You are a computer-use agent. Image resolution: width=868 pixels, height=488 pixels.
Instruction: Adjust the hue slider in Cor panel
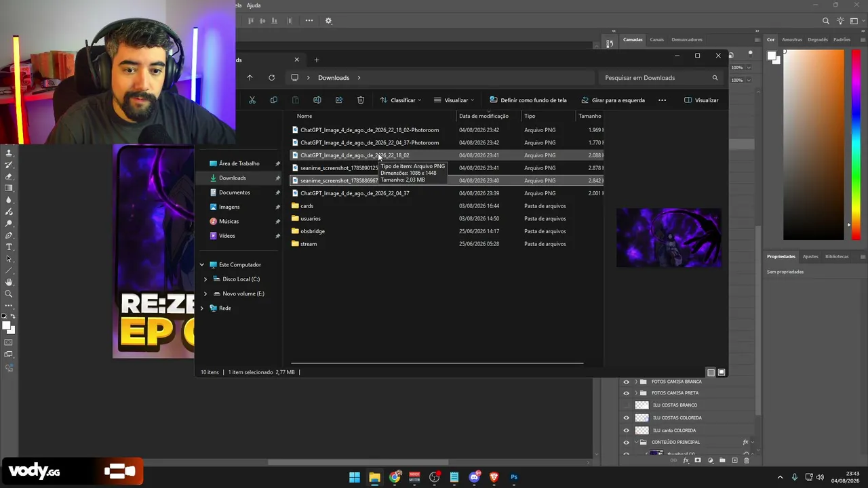856,144
